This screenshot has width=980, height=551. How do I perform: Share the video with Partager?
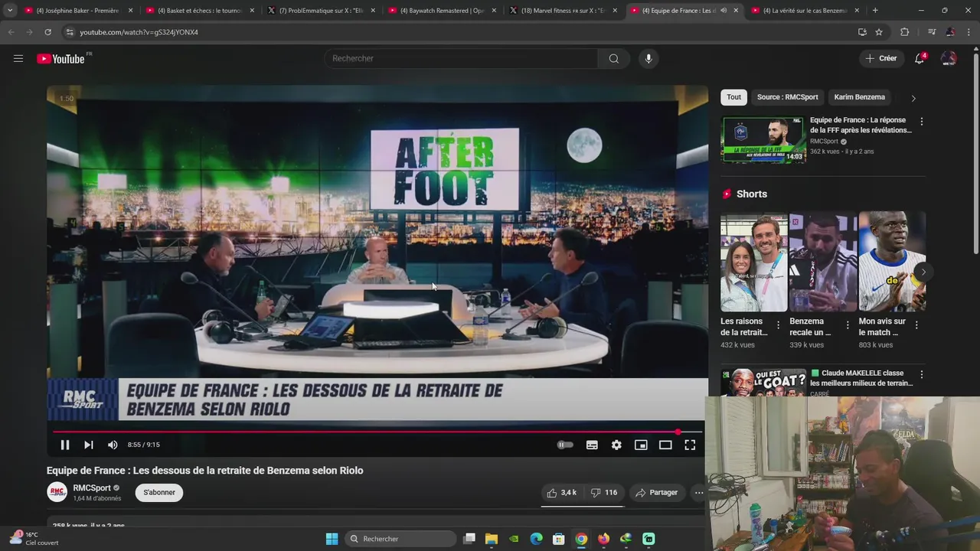pos(657,493)
